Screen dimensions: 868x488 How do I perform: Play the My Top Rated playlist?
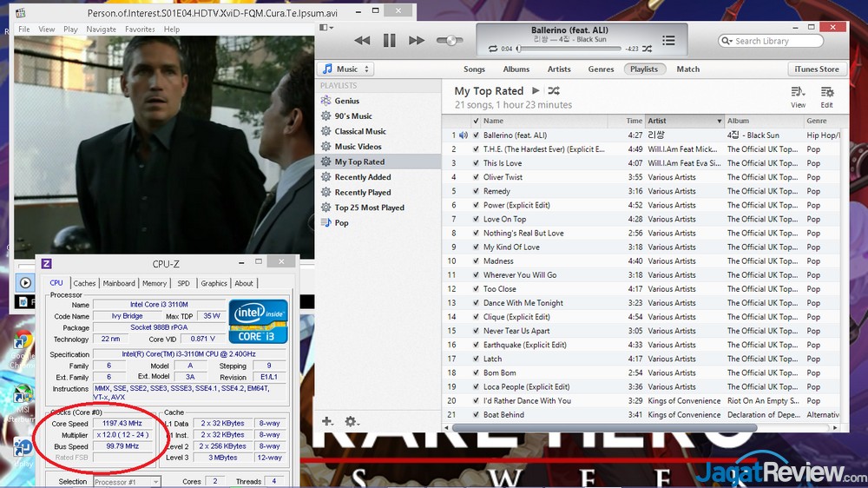coord(536,91)
